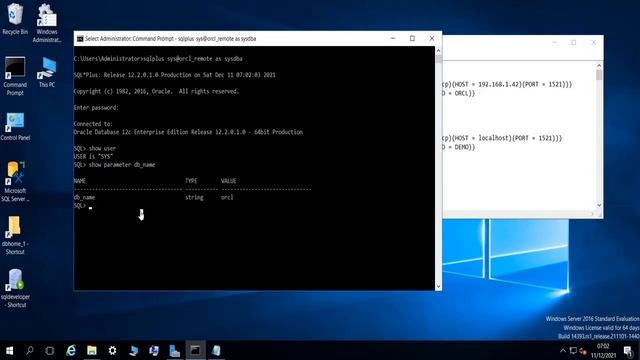Select the Command Prompt desktop shortcut
Screen dimensions: 640x360
pyautogui.click(x=15, y=76)
